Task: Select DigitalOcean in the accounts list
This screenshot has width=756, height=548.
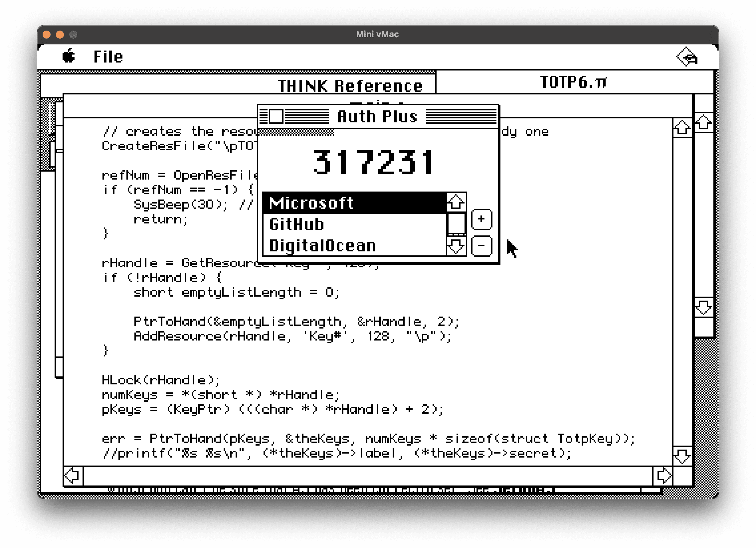Action: tap(355, 245)
